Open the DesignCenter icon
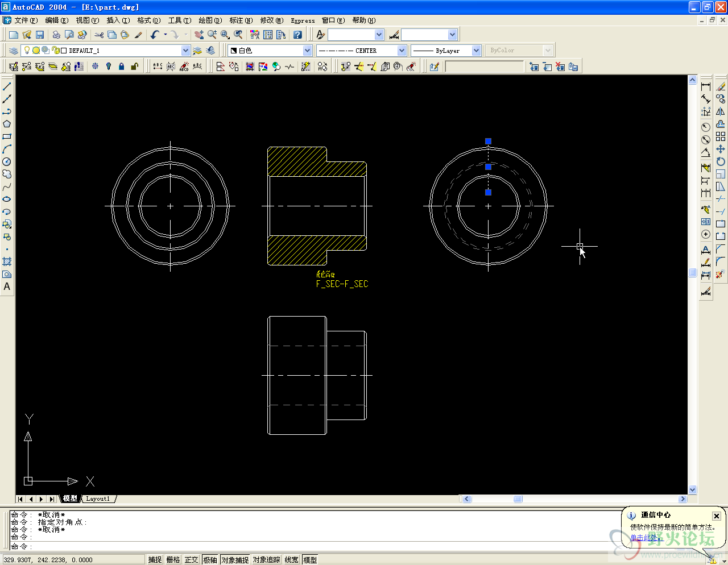Screen dimensions: 728x565 pos(268,35)
